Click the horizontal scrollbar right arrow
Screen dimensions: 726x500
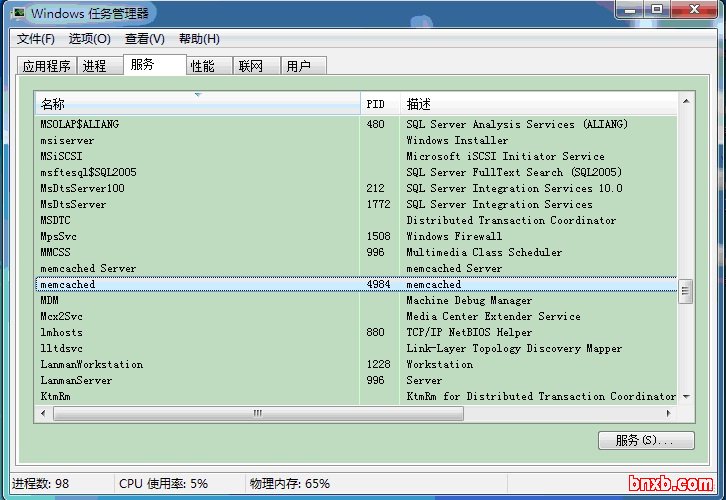tap(669, 412)
